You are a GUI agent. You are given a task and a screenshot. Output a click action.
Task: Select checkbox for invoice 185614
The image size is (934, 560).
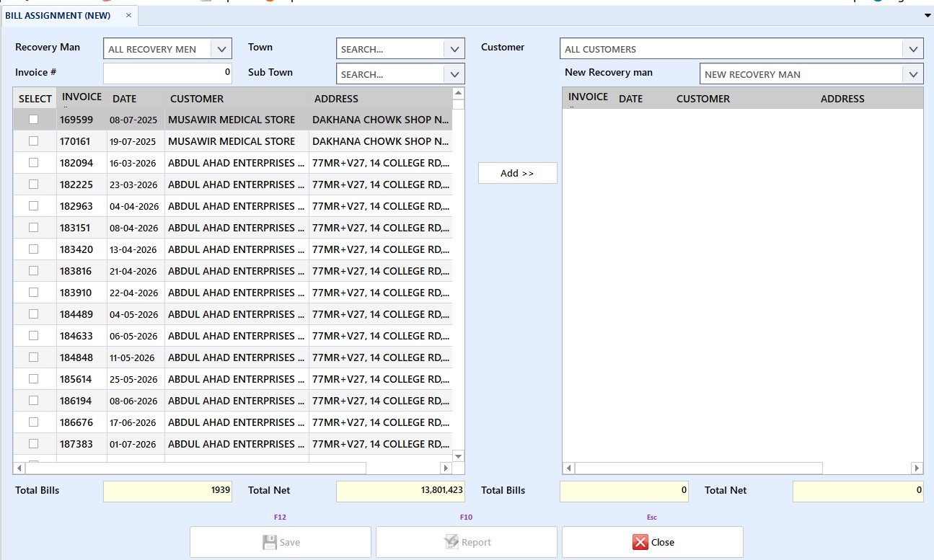pos(33,379)
